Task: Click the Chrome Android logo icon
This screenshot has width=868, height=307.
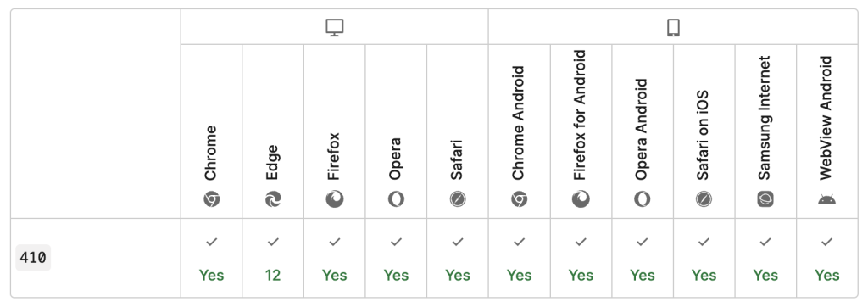Action: coord(519,199)
